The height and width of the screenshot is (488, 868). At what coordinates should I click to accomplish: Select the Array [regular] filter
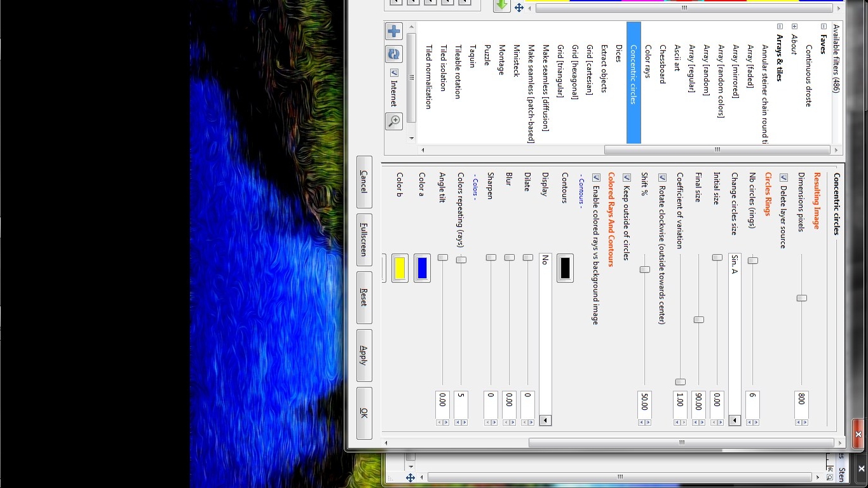[692, 68]
